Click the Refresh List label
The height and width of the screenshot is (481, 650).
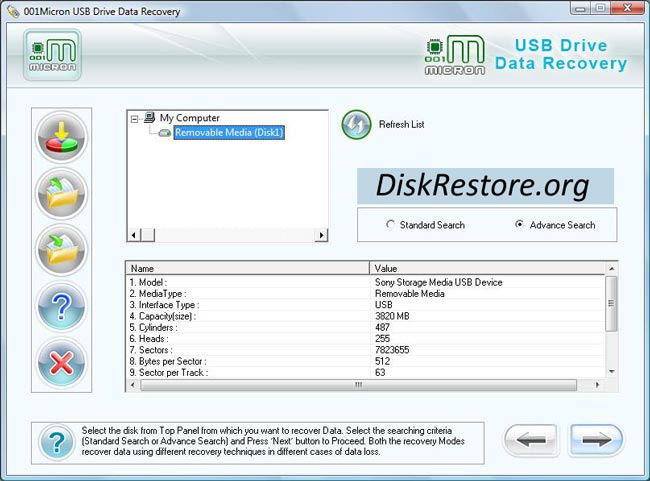pos(401,124)
